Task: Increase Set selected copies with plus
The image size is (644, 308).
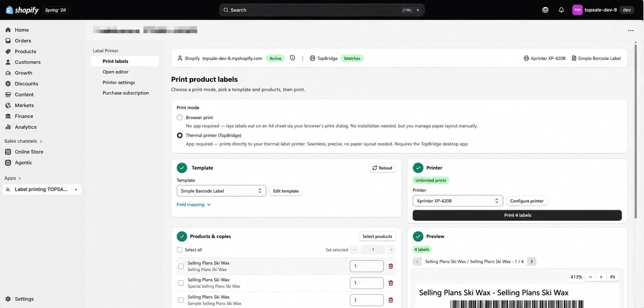Action: click(391, 250)
